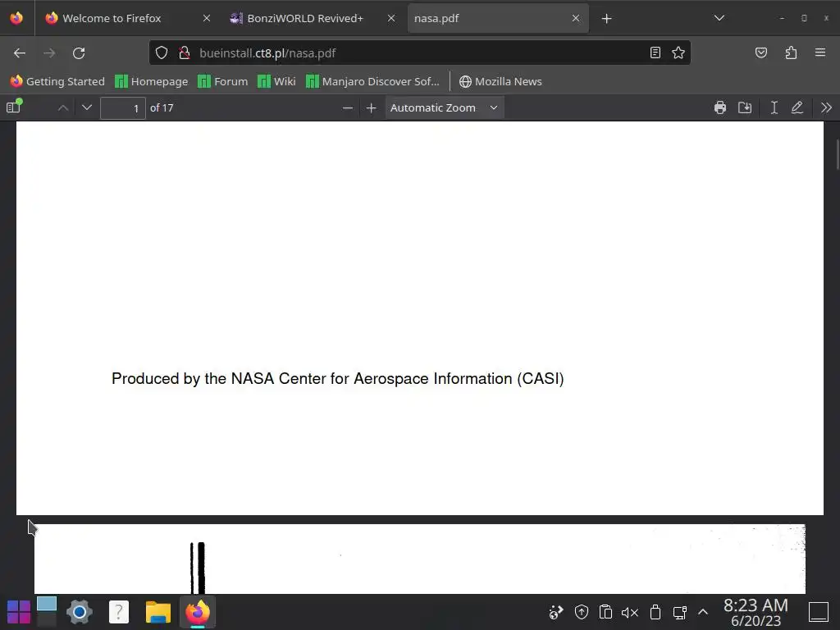
Task: Open Firefox application menu
Action: click(x=820, y=52)
